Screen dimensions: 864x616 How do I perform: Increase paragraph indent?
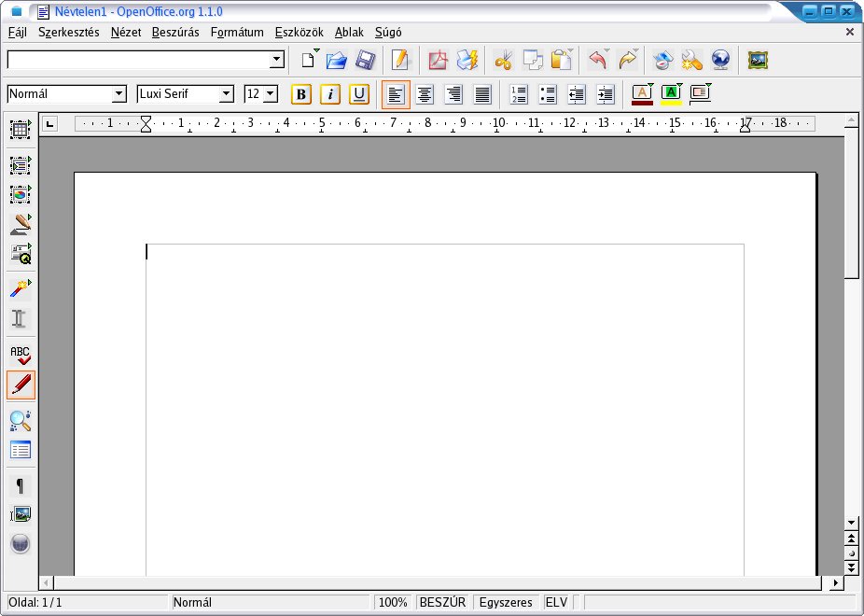click(x=606, y=94)
